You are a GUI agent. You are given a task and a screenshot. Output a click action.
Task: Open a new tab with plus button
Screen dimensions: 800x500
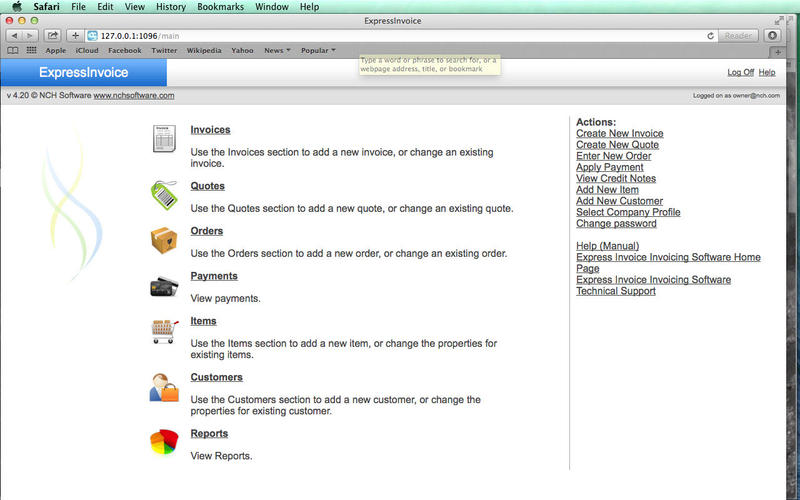[778, 52]
